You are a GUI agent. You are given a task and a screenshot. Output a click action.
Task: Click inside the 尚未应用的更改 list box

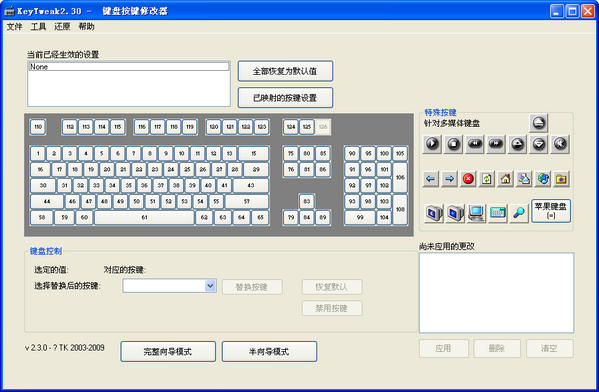coord(496,293)
